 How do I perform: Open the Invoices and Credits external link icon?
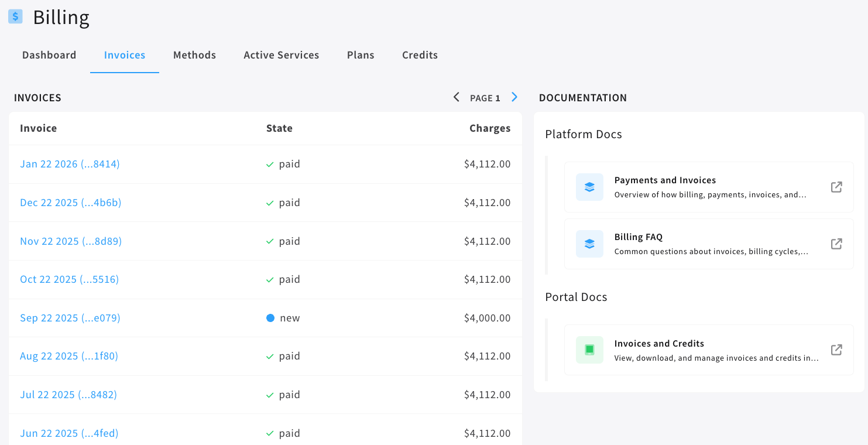click(x=836, y=349)
